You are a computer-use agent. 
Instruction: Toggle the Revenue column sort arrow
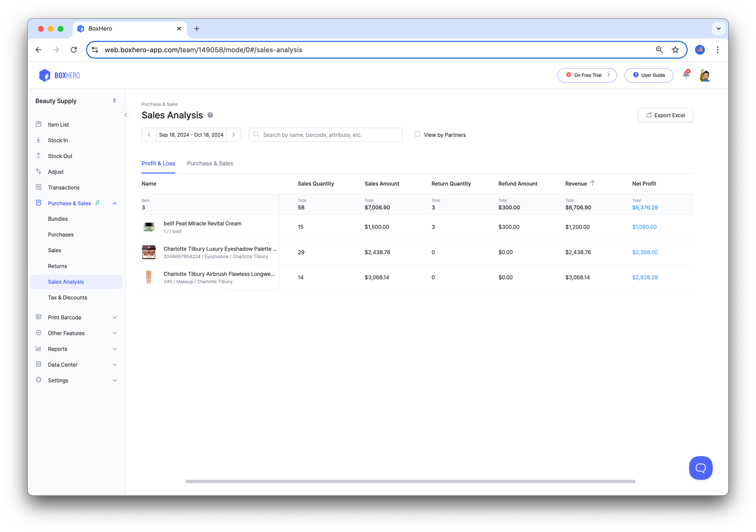pos(593,183)
